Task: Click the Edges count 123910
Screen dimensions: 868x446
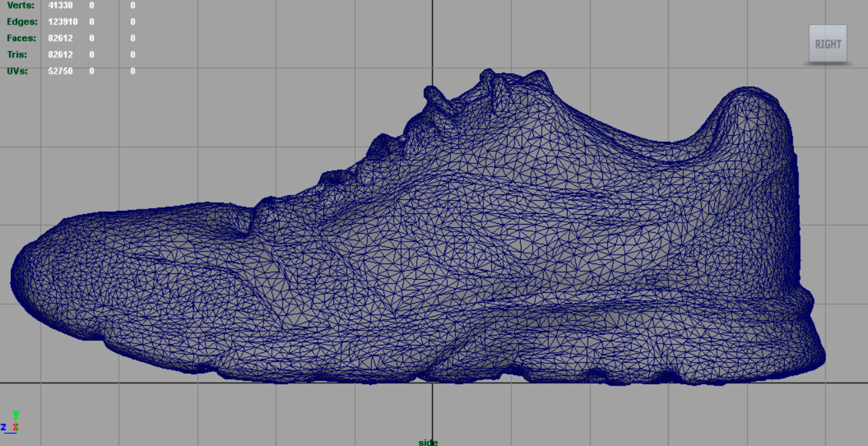Action: coord(63,22)
